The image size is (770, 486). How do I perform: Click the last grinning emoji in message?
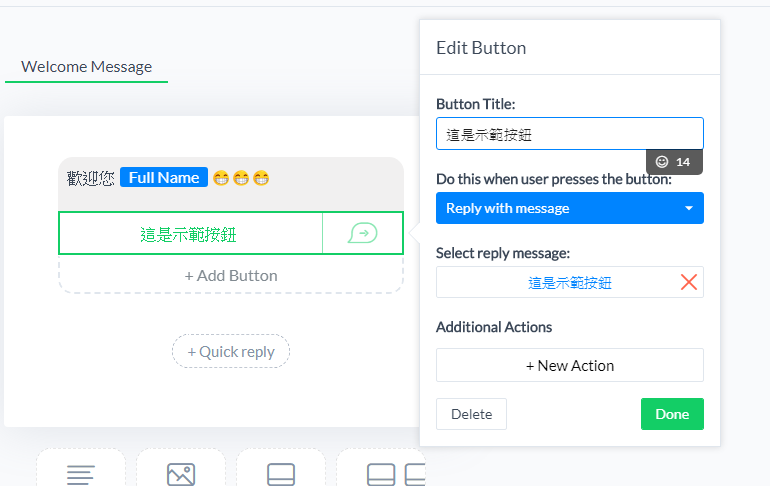click(261, 178)
